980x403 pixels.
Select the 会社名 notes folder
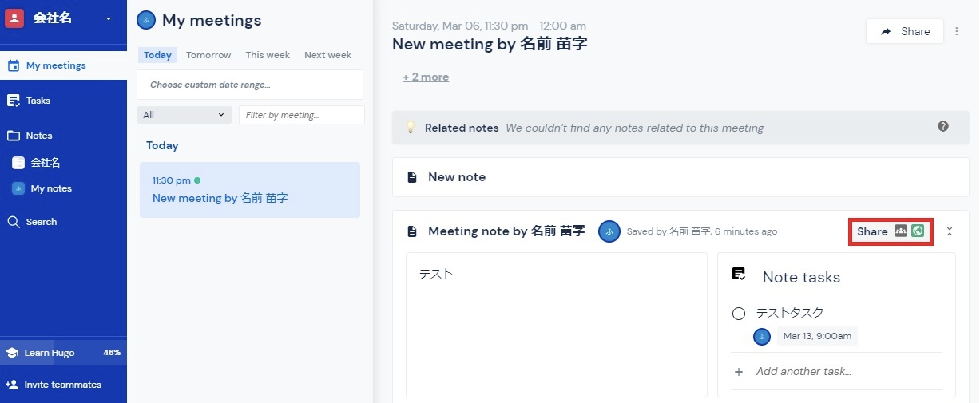pyautogui.click(x=46, y=163)
